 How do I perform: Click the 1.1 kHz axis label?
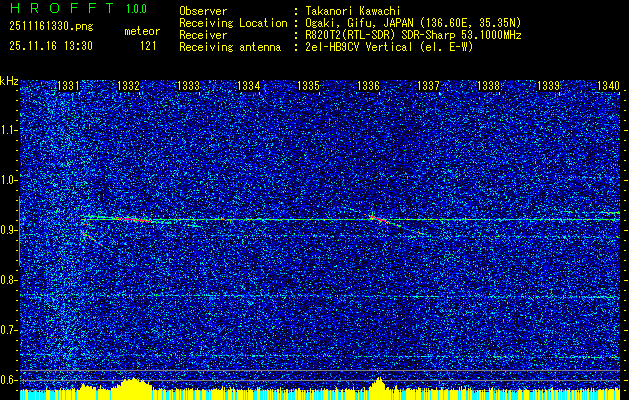coord(8,130)
